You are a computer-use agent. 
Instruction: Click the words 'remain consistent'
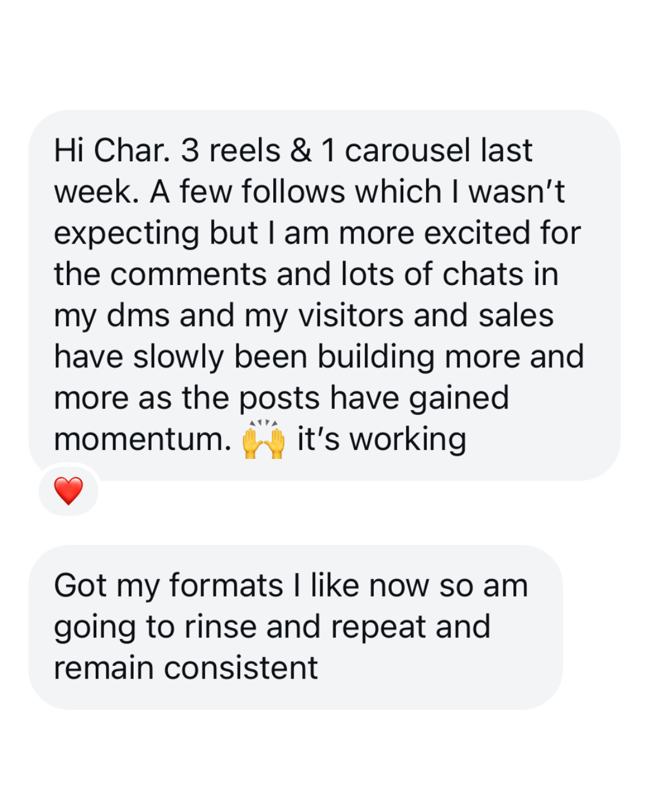tap(185, 668)
